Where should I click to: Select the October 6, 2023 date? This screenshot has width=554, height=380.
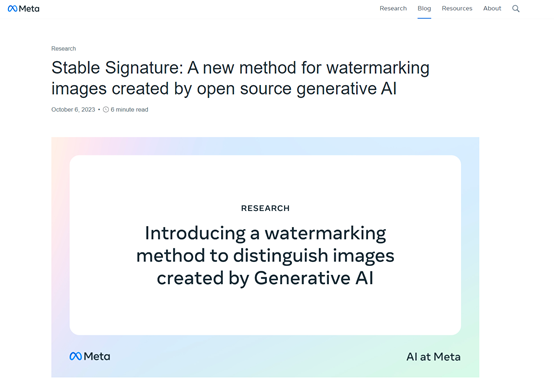(x=73, y=110)
